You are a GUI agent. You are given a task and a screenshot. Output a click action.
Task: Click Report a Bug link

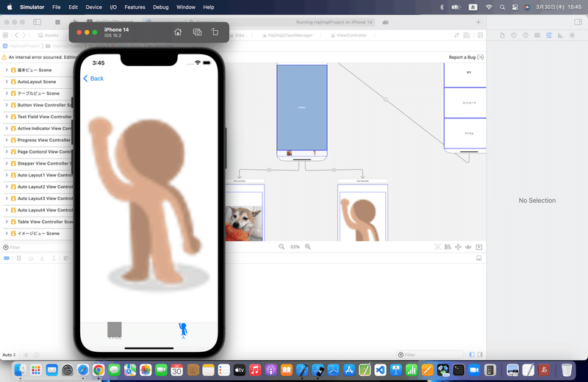(466, 57)
